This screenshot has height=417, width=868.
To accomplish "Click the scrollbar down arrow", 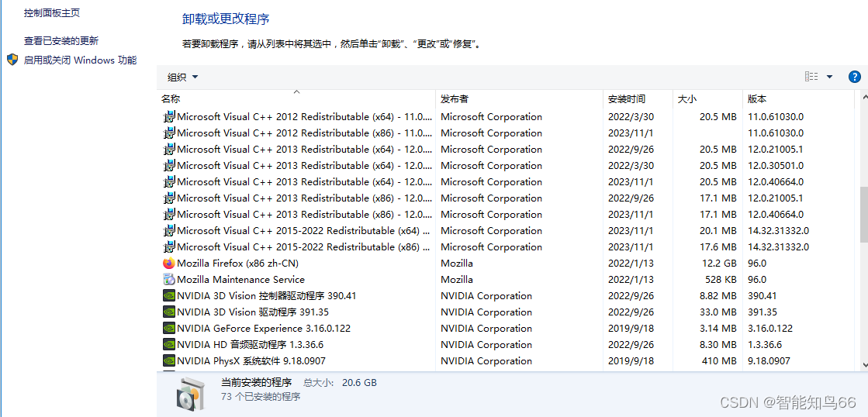I will [x=863, y=364].
